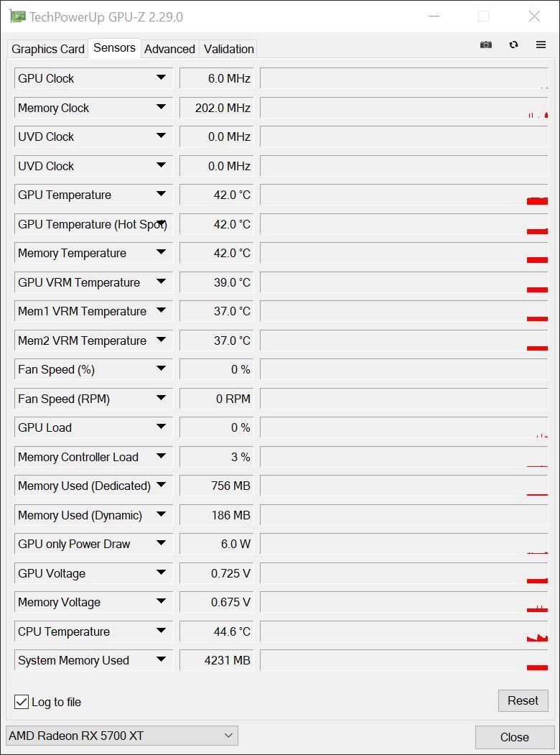This screenshot has width=560, height=755.
Task: Switch to the Graphics Card tab
Action: click(x=47, y=49)
